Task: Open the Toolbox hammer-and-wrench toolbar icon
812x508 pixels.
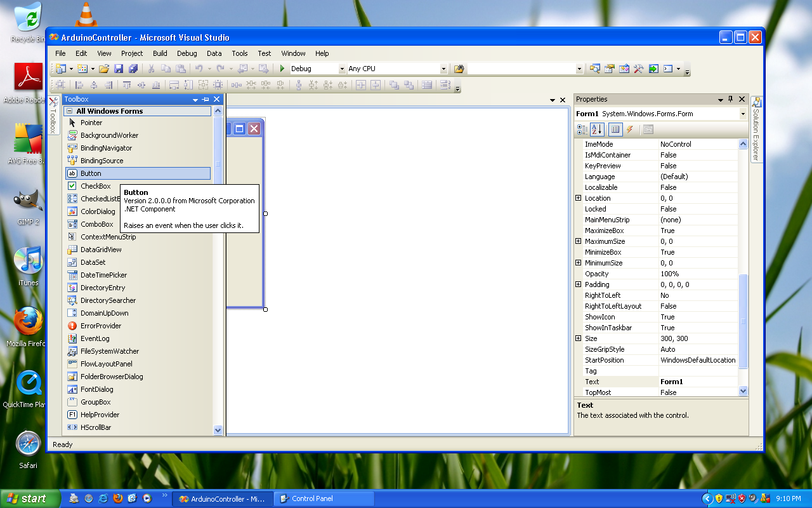Action: click(639, 69)
